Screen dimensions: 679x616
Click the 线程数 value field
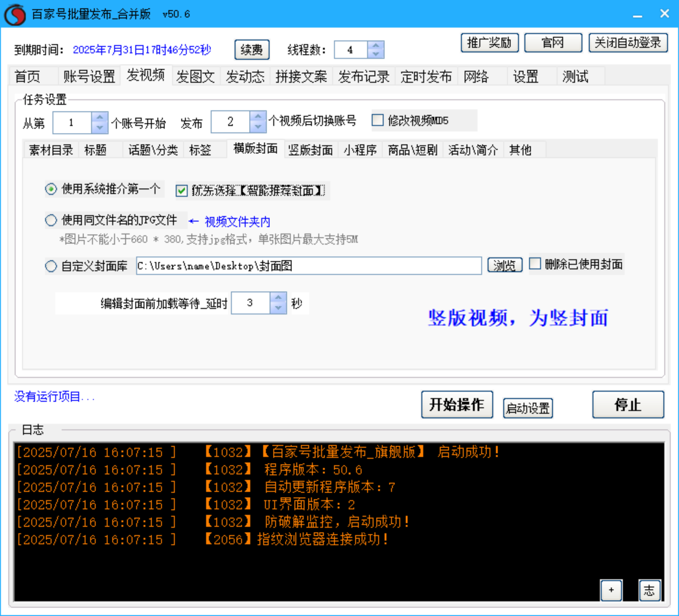point(351,50)
